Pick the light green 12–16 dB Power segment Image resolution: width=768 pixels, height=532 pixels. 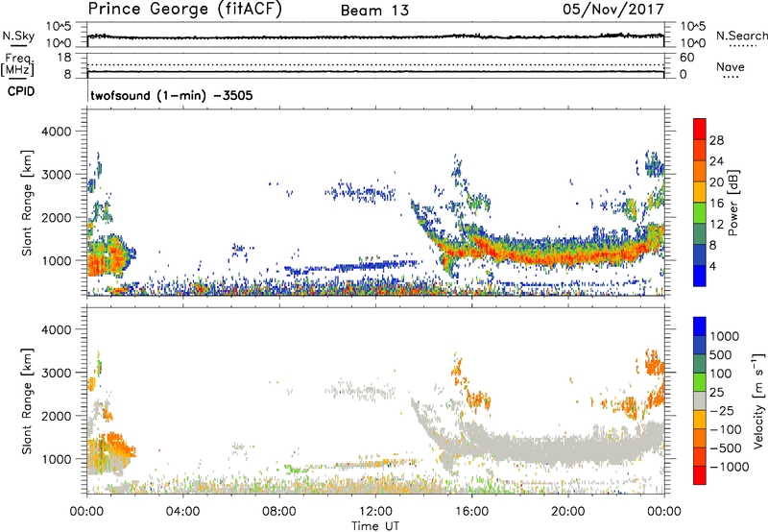(700, 212)
